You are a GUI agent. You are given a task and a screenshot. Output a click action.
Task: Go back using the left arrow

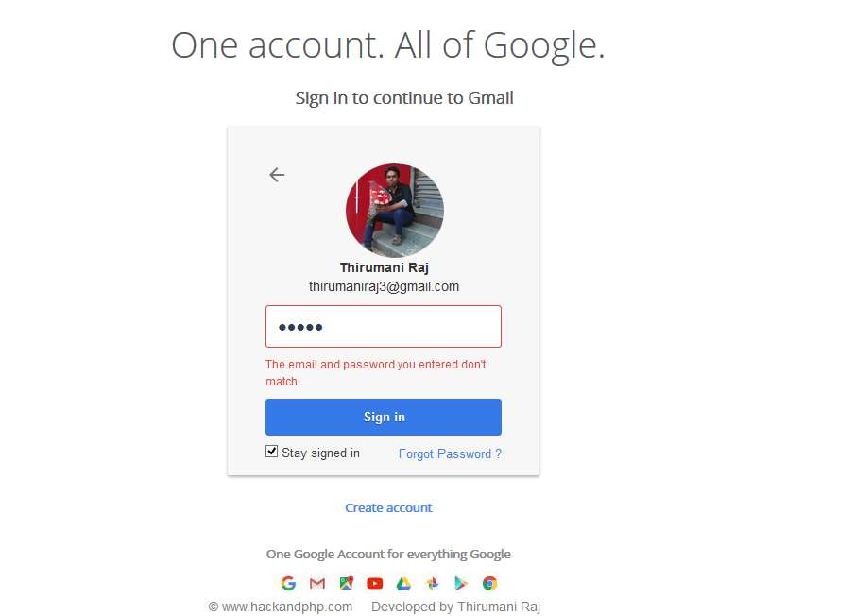click(277, 175)
